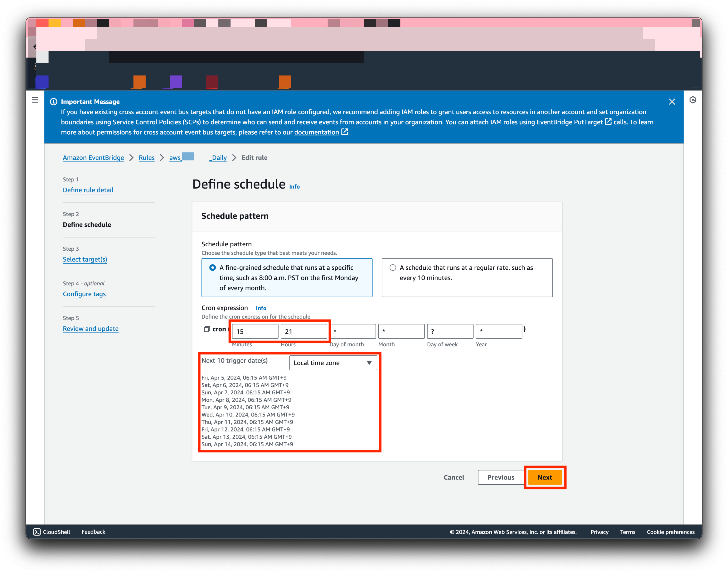Viewport: 728px width, 573px height.
Task: Click the info icon in Important Message
Action: click(53, 102)
